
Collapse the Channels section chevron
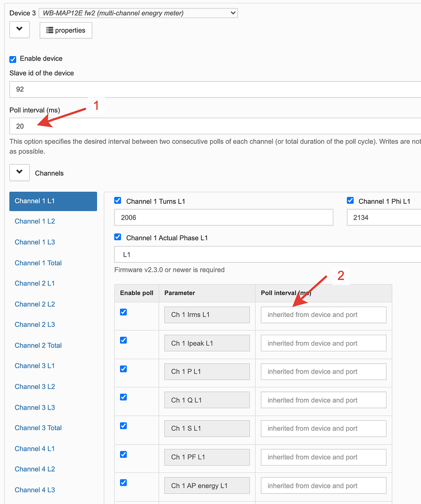click(x=19, y=173)
